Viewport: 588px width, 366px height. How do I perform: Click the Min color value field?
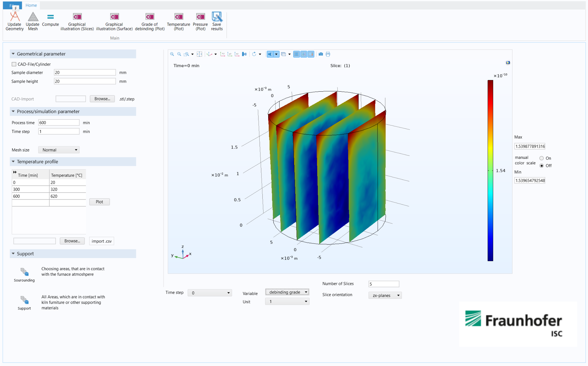pos(530,180)
